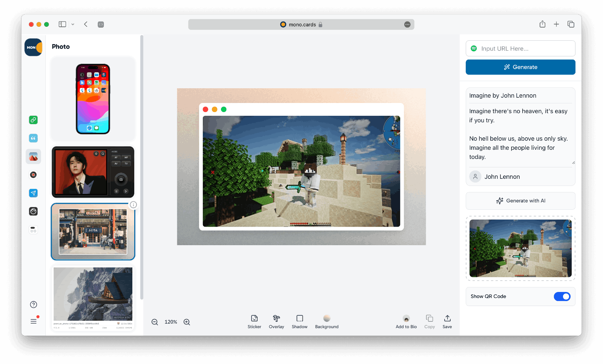Open the help question mark icon
Viewport: 603px width, 364px height.
tap(34, 304)
